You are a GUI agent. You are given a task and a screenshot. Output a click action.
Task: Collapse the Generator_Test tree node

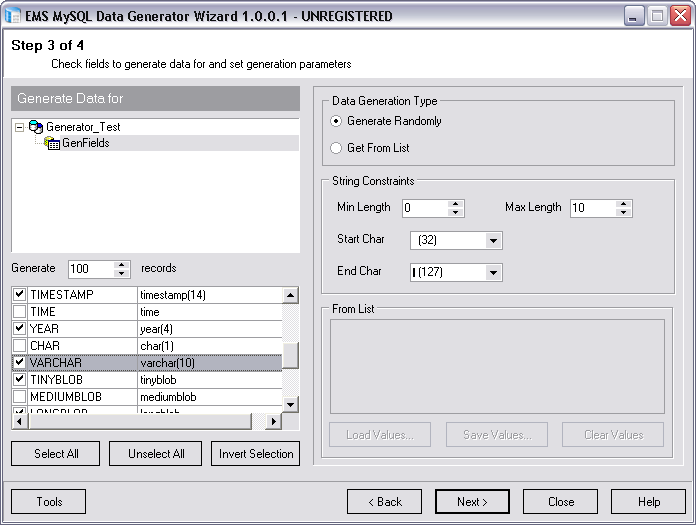coord(19,127)
